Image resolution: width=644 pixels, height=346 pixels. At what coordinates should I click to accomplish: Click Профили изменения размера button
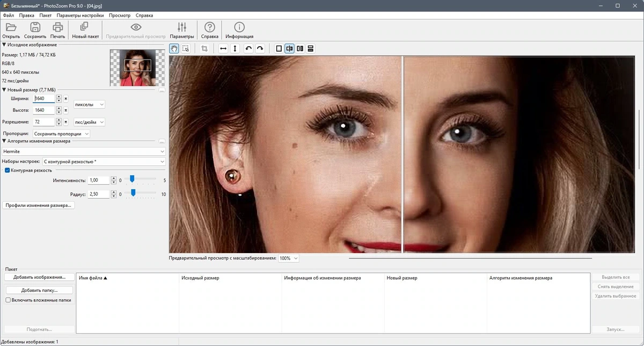tap(39, 205)
